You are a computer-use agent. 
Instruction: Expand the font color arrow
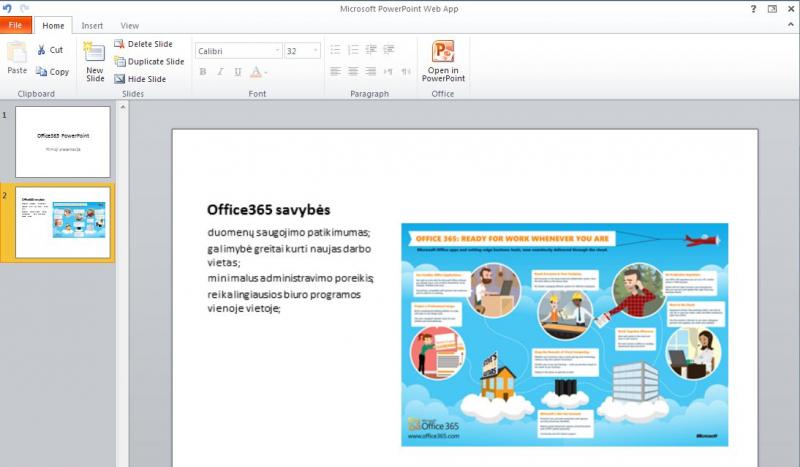(266, 72)
